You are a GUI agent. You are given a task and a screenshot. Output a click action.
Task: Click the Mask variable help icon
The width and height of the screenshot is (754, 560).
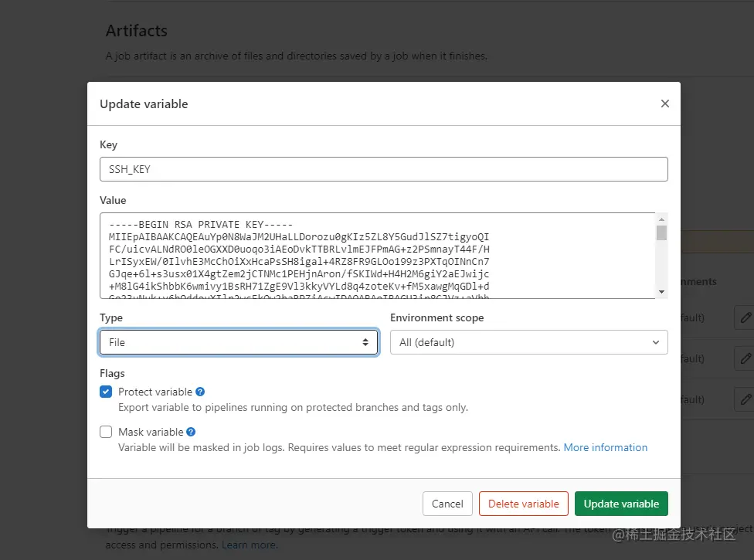191,432
